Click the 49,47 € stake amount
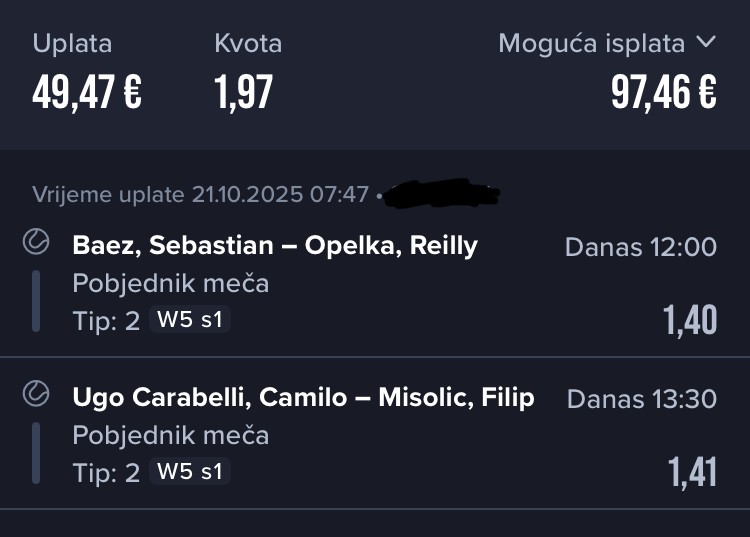The image size is (750, 537). click(x=87, y=93)
